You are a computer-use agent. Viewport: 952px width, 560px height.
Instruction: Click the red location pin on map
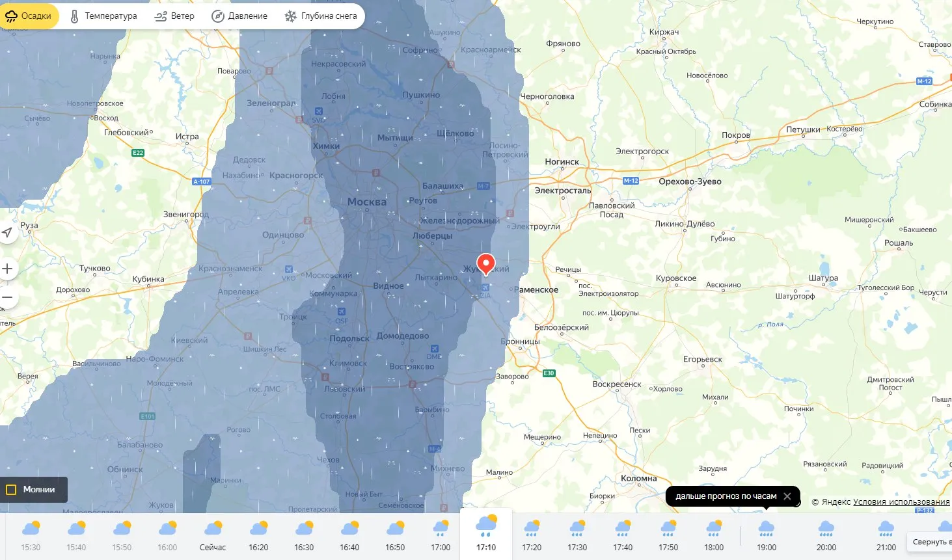point(485,263)
